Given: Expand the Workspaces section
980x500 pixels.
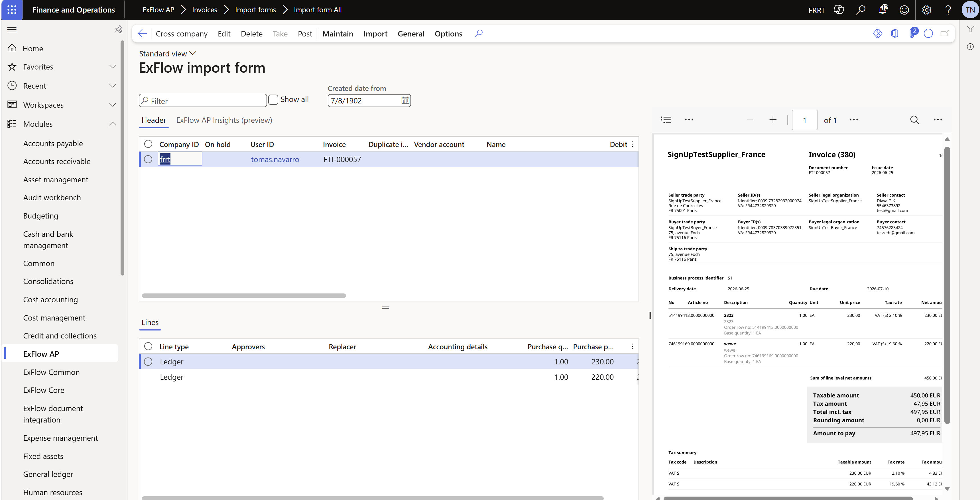Looking at the screenshot, I should [112, 105].
